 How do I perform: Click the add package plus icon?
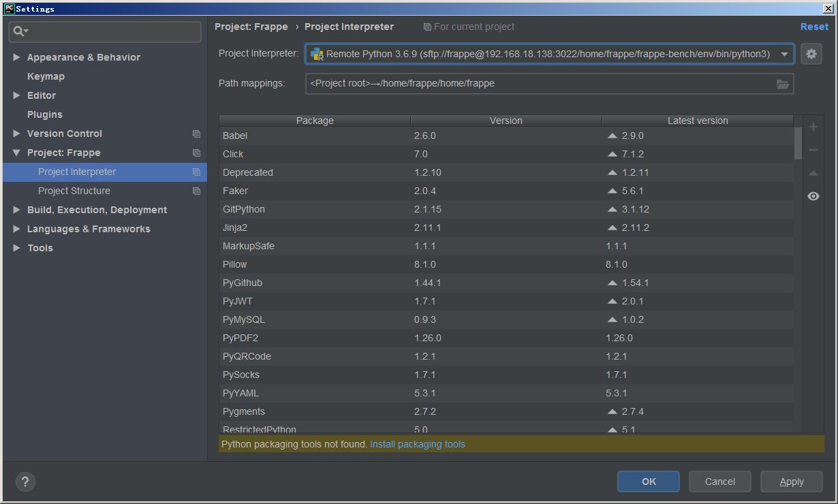pyautogui.click(x=813, y=127)
